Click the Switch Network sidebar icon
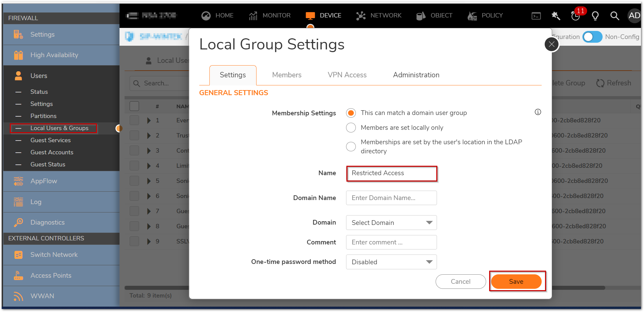This screenshot has height=312, width=644. tap(19, 255)
